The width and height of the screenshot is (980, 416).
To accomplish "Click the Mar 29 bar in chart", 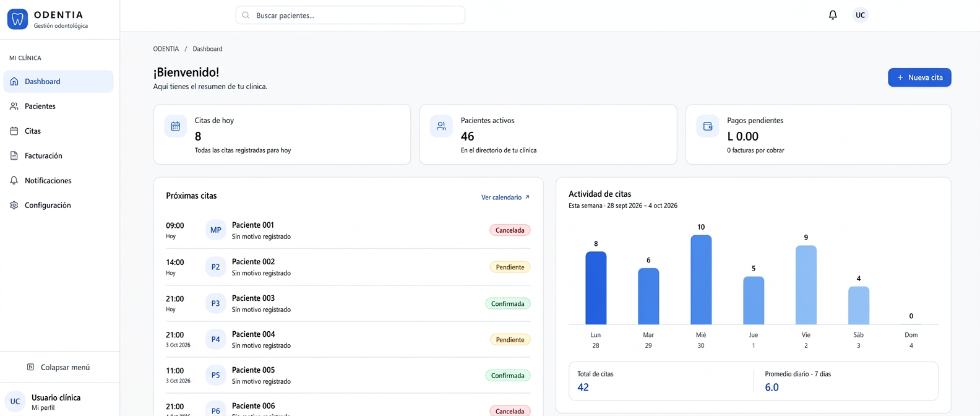I will click(x=648, y=296).
